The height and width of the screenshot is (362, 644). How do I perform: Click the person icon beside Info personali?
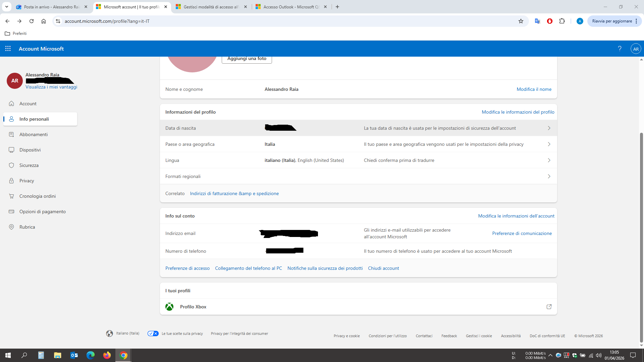(11, 119)
